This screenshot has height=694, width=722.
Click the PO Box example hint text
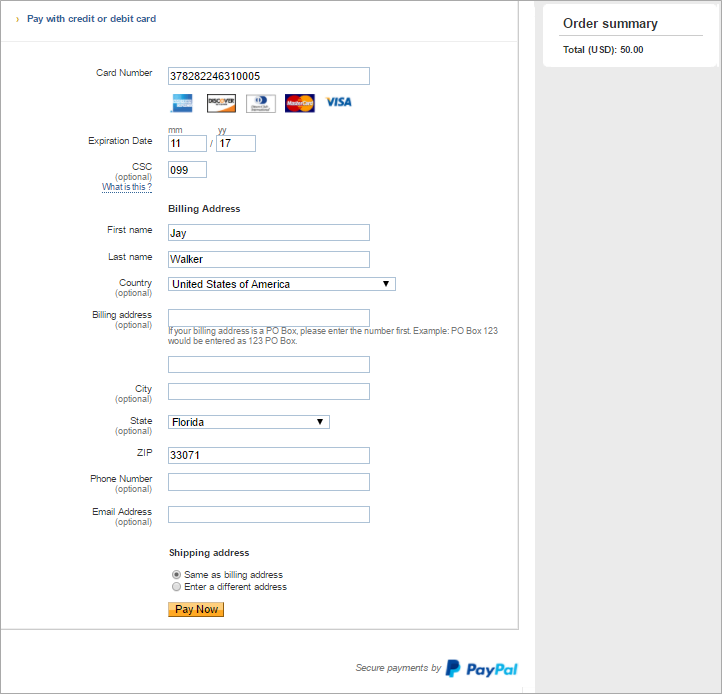coord(332,336)
